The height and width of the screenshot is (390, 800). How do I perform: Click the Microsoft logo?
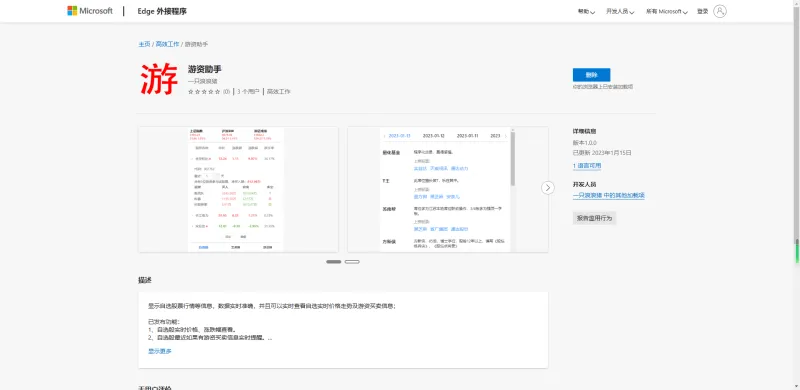coord(90,11)
